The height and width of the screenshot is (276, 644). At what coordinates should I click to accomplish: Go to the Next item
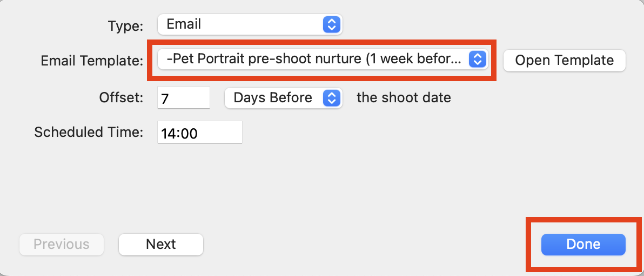[161, 244]
